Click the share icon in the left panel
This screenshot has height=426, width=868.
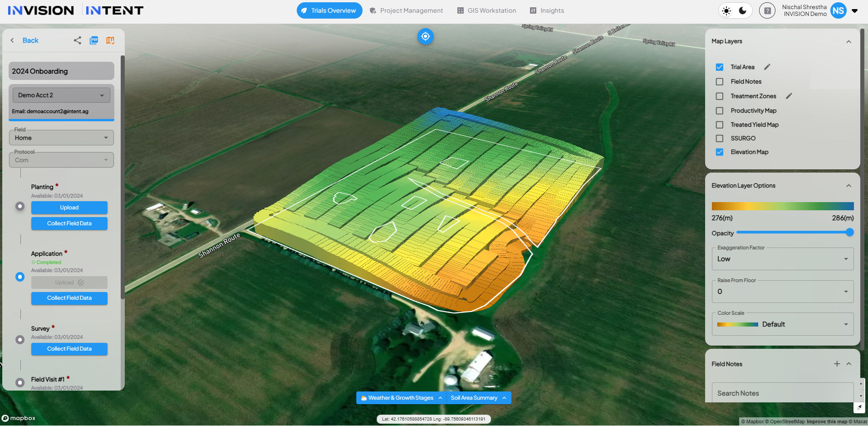coord(78,40)
